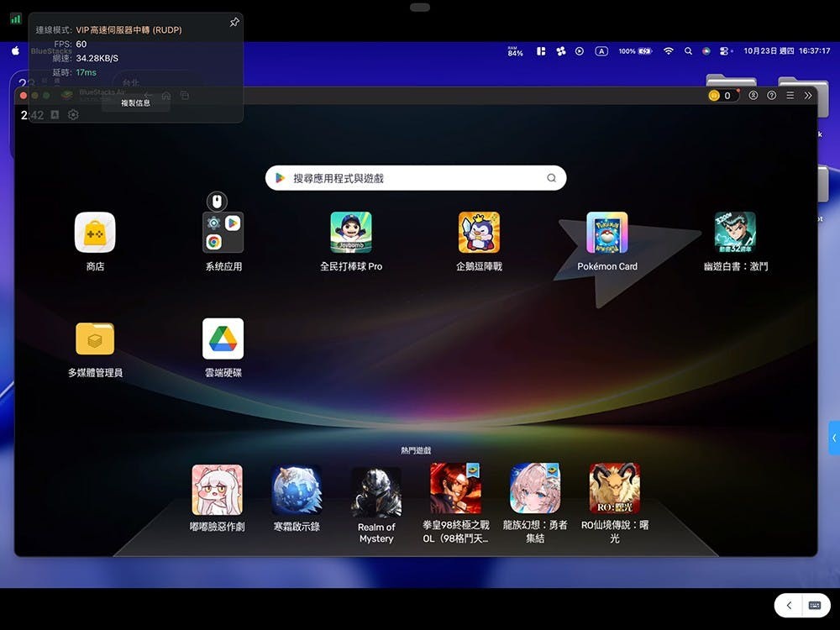Launch the Pokémon Card app

tap(607, 233)
